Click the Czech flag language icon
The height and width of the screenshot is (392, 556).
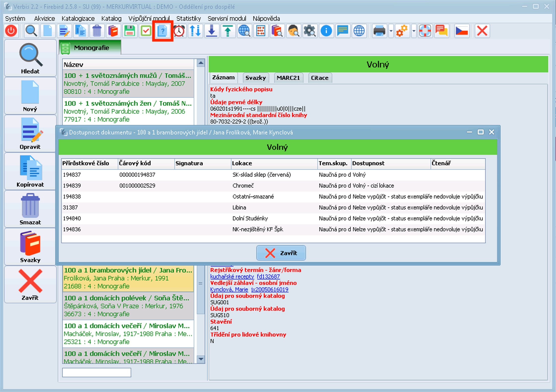(x=462, y=31)
